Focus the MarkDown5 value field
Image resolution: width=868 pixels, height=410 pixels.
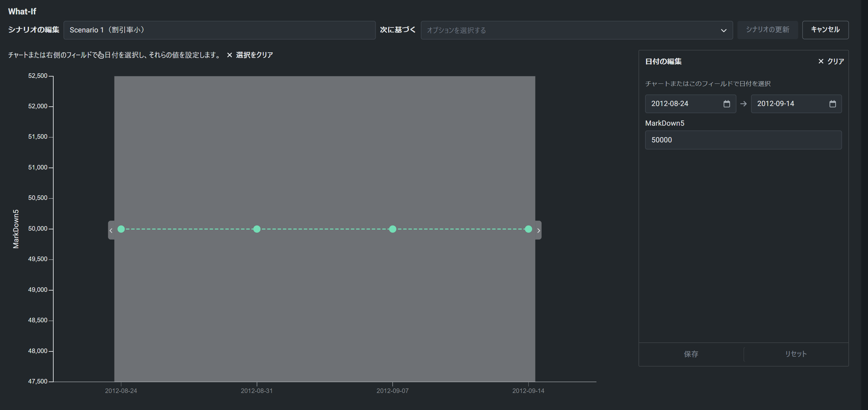pos(743,140)
